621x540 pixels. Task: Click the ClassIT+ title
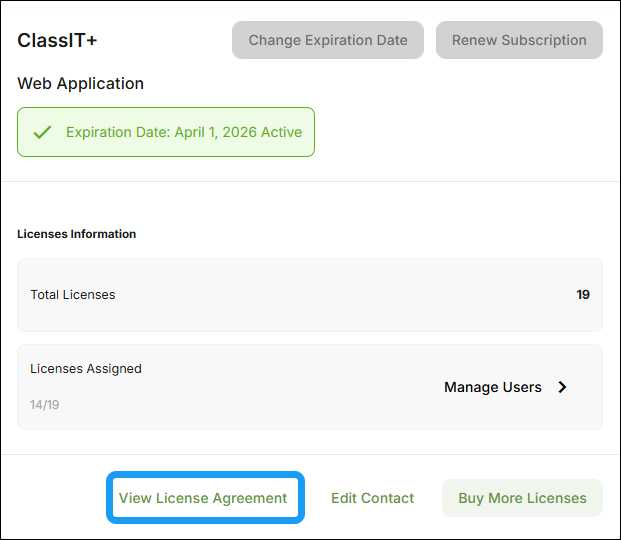57,40
